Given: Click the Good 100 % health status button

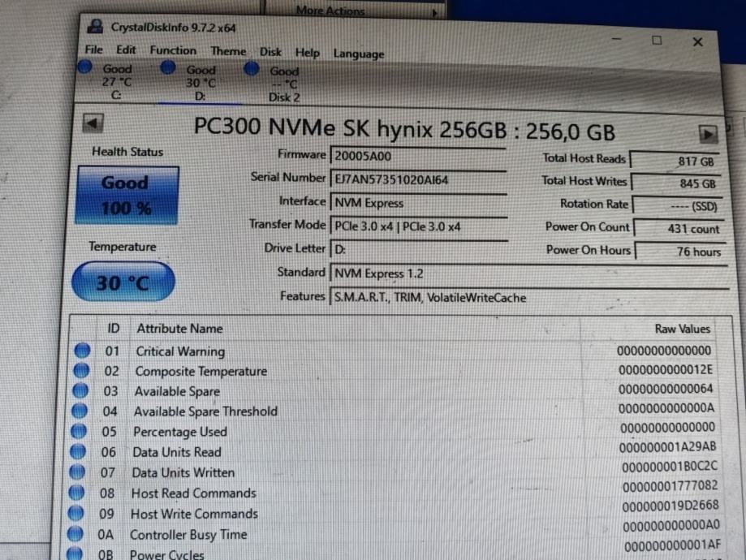Looking at the screenshot, I should pos(127,195).
